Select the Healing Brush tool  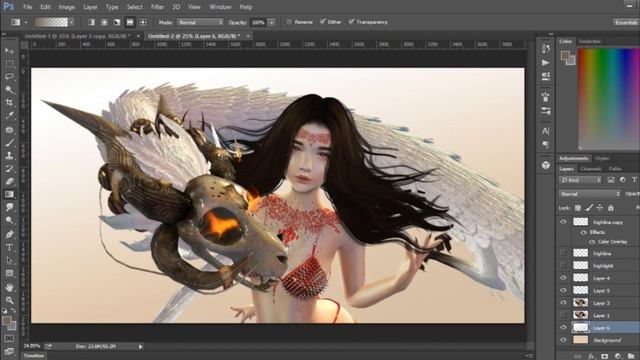click(x=9, y=130)
